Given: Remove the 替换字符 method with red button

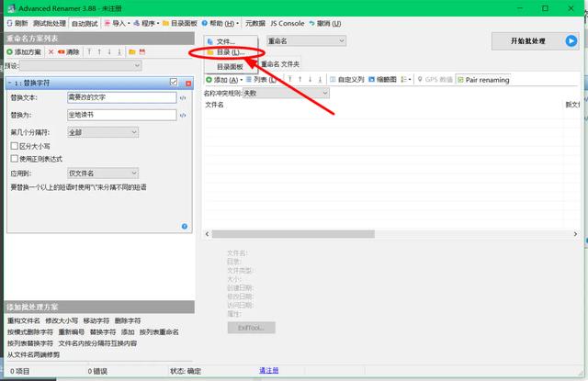Looking at the screenshot, I should 188,84.
